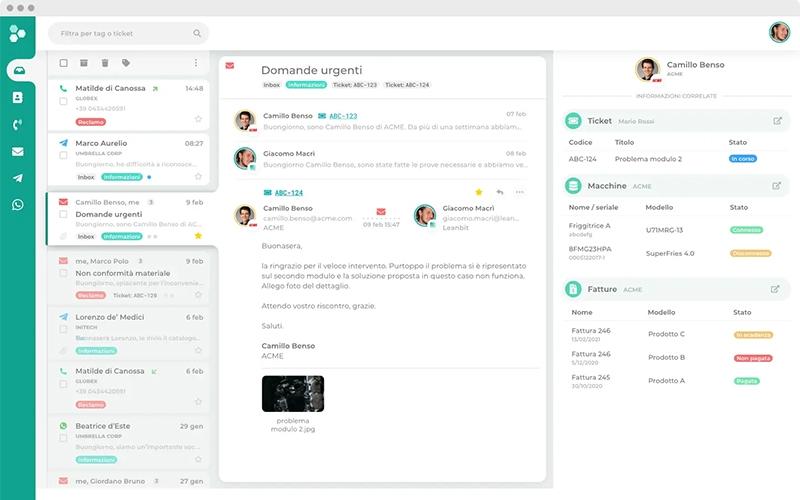Toggle the select-all checkbox in list toolbar

(x=63, y=63)
